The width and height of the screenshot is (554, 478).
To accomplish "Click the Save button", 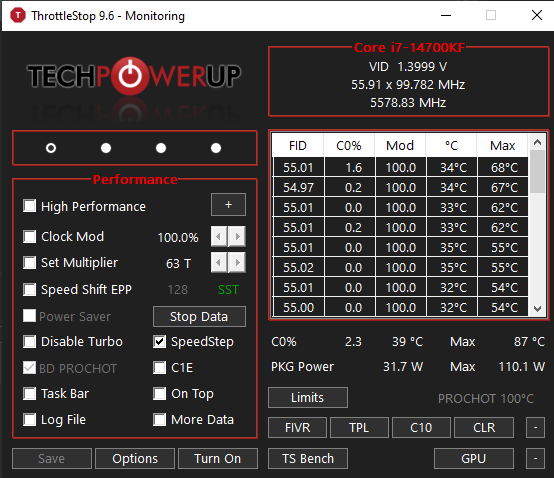I will click(52, 459).
